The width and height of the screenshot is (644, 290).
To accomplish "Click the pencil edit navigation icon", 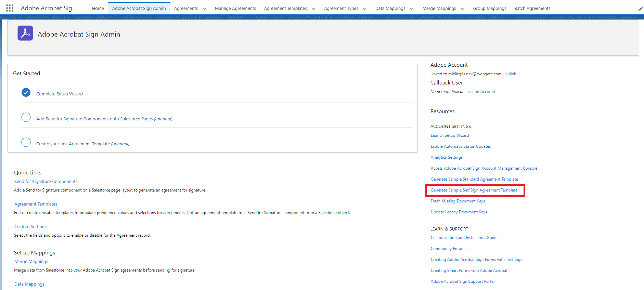I will (640, 9).
